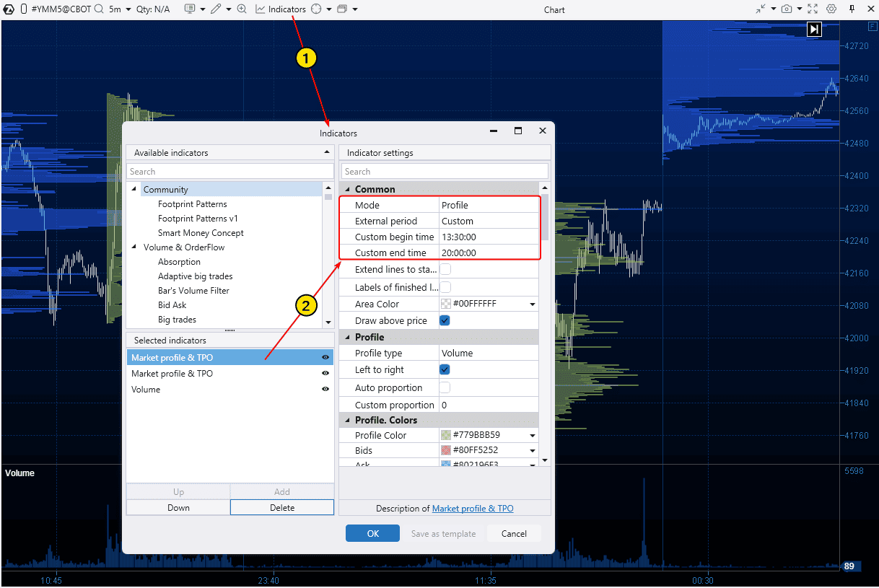The image size is (879, 588).
Task: Select the drawing pencil tool icon
Action: point(217,9)
